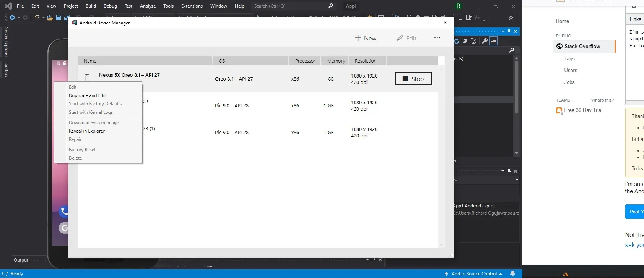Click the Open File folder icon
The width and height of the screenshot is (644, 278).
click(50, 18)
